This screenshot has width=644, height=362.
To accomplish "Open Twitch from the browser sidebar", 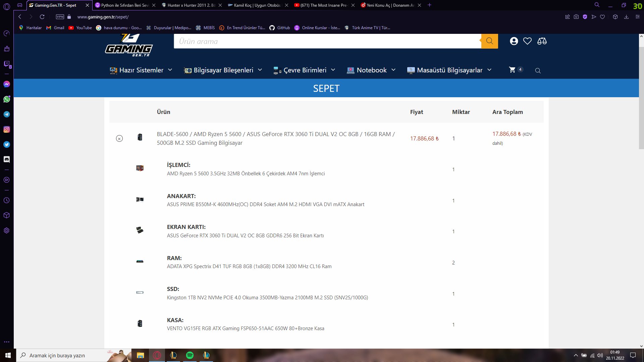I will coord(7,64).
